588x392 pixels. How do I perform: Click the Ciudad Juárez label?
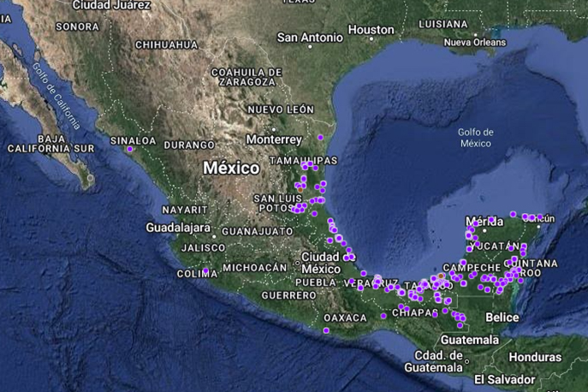[x=111, y=5]
